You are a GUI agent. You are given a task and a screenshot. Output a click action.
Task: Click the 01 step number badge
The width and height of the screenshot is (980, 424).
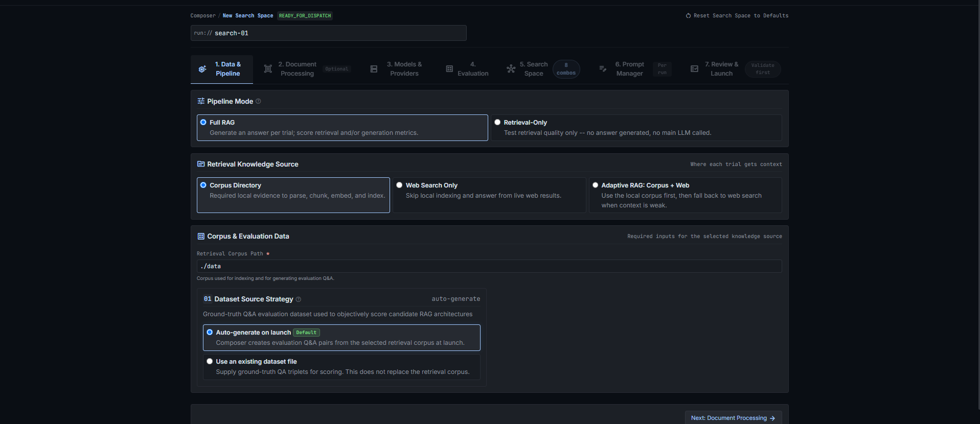click(x=208, y=299)
